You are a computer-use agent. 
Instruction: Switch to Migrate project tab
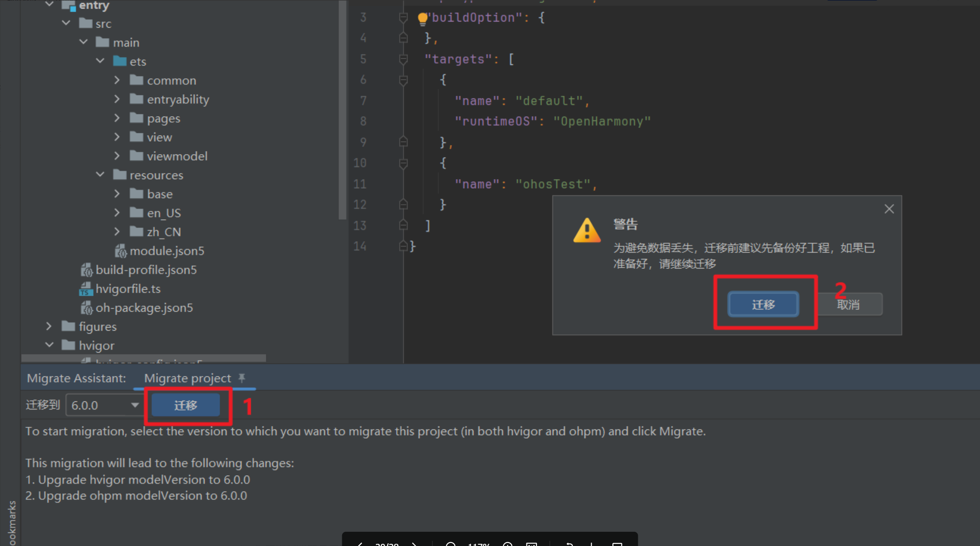[187, 378]
